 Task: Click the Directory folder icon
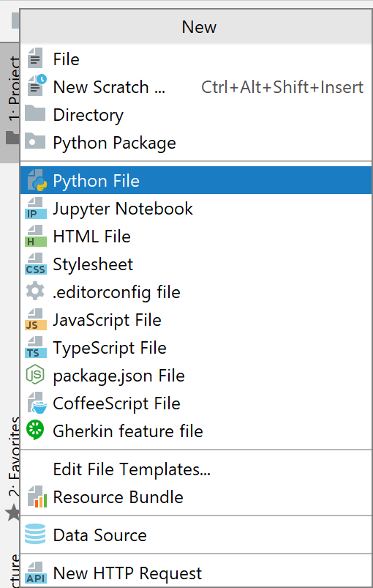coord(35,113)
